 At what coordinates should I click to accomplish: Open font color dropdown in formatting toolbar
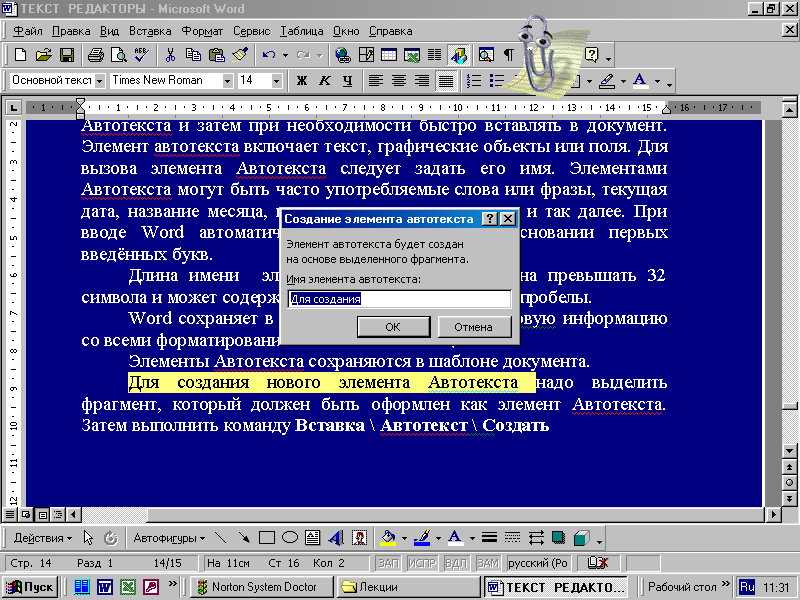657,81
